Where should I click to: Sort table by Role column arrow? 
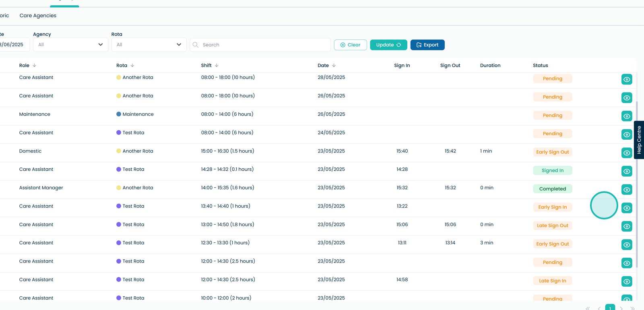pyautogui.click(x=34, y=65)
